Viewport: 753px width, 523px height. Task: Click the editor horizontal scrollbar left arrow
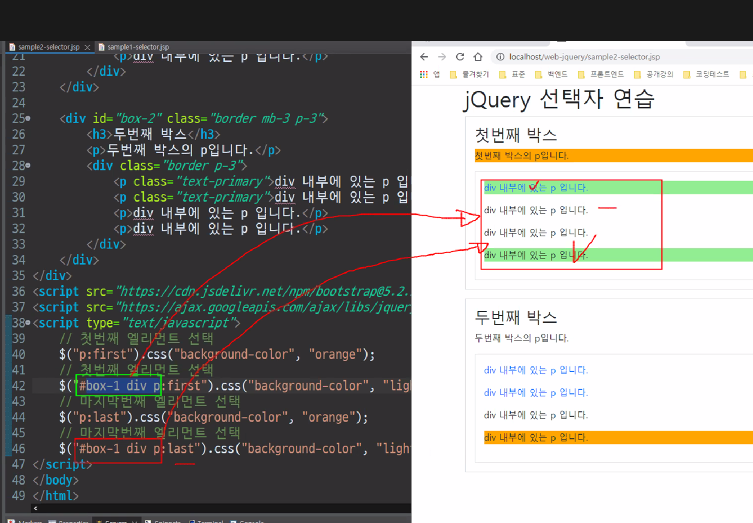(x=35, y=508)
